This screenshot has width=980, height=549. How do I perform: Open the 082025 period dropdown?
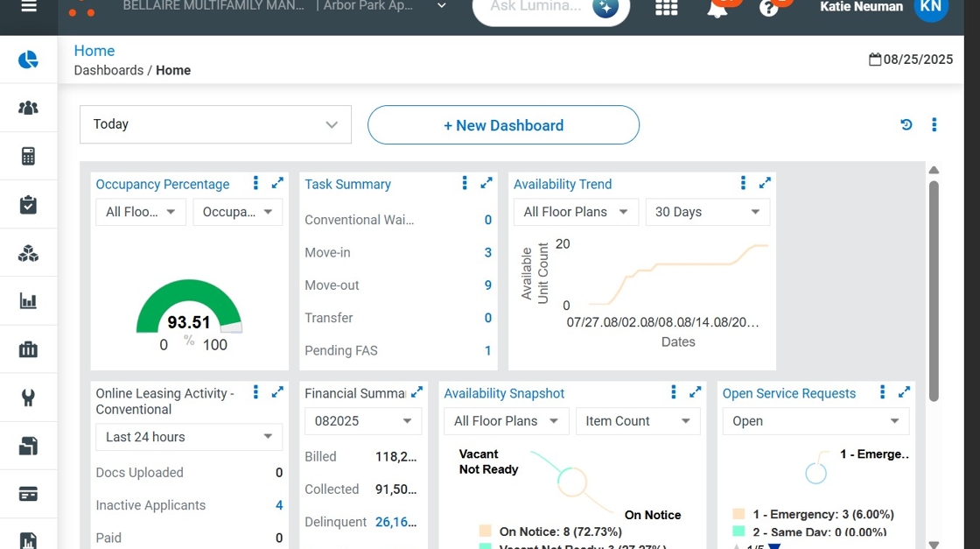point(363,421)
